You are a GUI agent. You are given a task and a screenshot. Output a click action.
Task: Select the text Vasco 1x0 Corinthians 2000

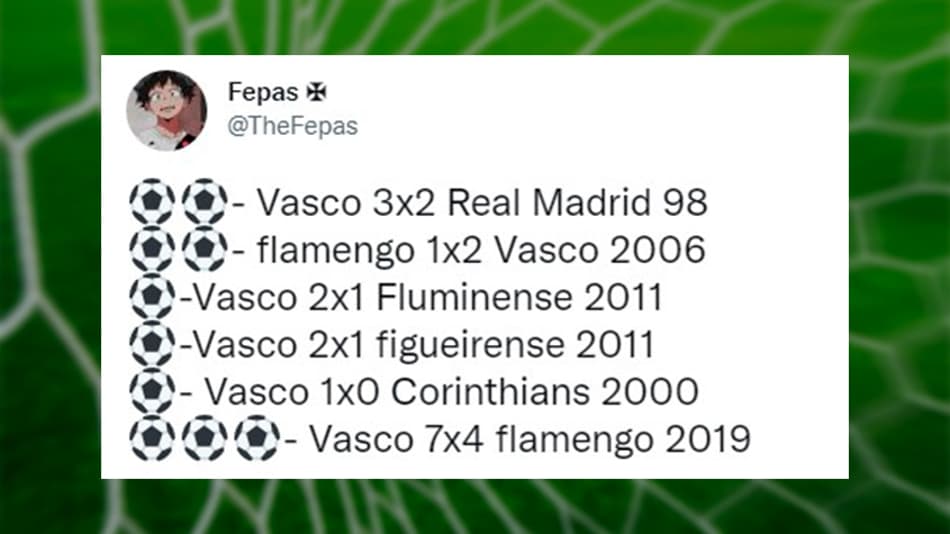(451, 392)
